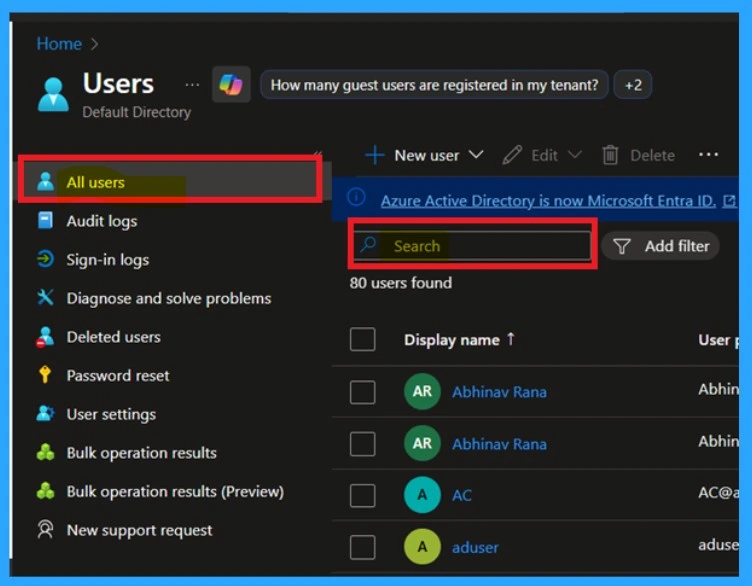Screen dimensions: 752x586
Task: Open the first Abhinav Rana user link
Action: point(499,392)
